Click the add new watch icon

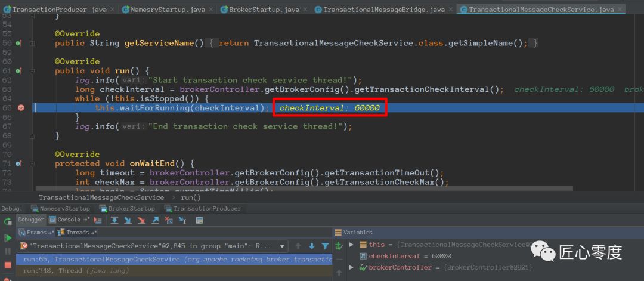point(339,246)
